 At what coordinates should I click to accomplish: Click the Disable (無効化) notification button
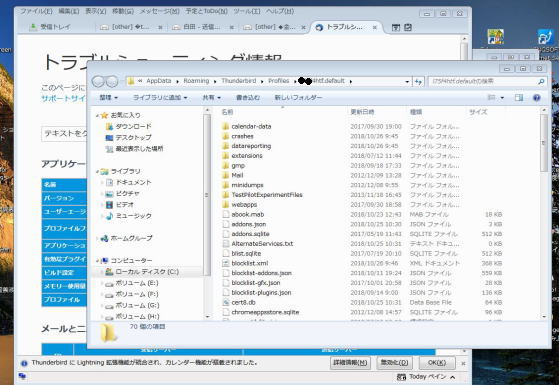pos(394,363)
